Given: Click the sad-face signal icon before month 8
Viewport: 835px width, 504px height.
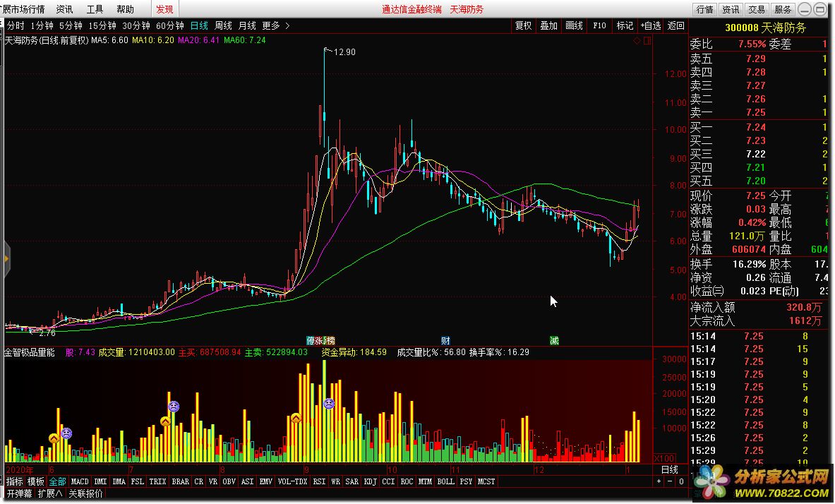Looking at the screenshot, I should (174, 407).
